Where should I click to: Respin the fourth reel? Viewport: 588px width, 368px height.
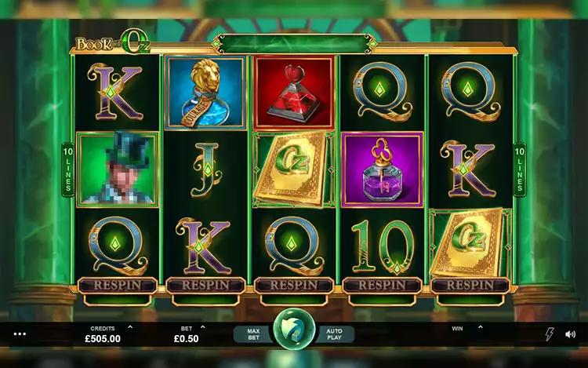point(382,286)
